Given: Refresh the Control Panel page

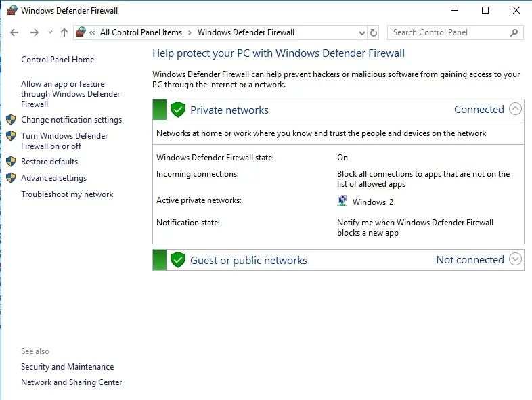Looking at the screenshot, I should [x=374, y=32].
